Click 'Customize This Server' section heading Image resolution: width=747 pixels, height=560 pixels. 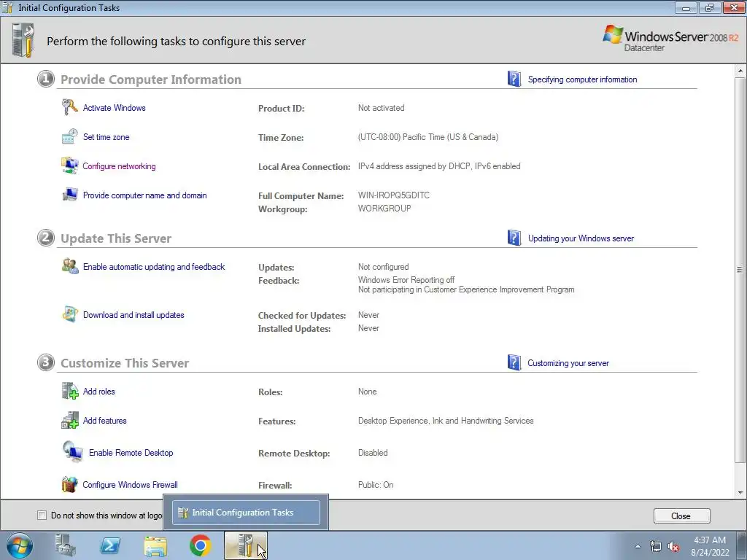(x=124, y=363)
